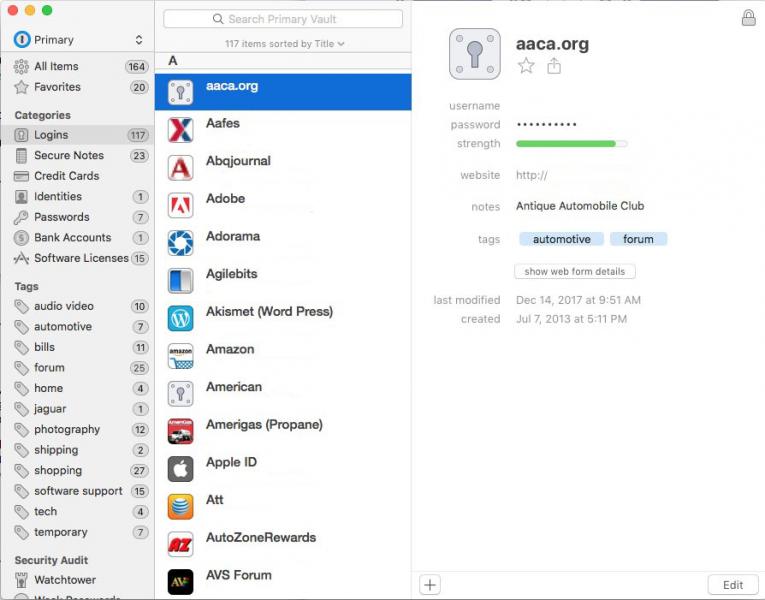Select the Akismet (Word Press) entry
The width and height of the screenshot is (765, 600).
[283, 318]
